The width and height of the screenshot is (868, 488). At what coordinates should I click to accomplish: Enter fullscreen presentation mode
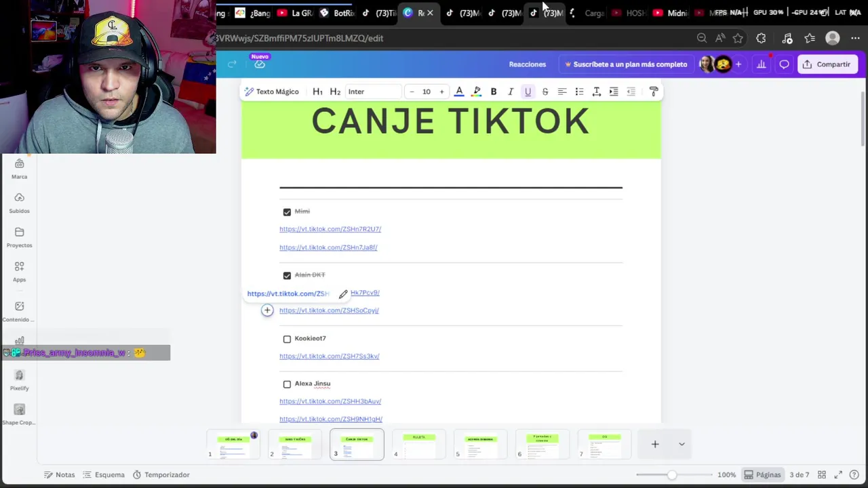pos(838,474)
